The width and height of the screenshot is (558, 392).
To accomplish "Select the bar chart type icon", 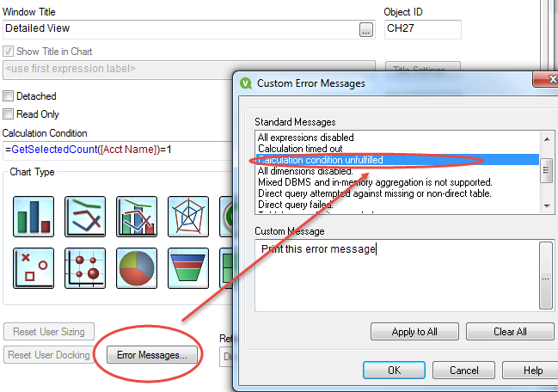I will tap(34, 217).
